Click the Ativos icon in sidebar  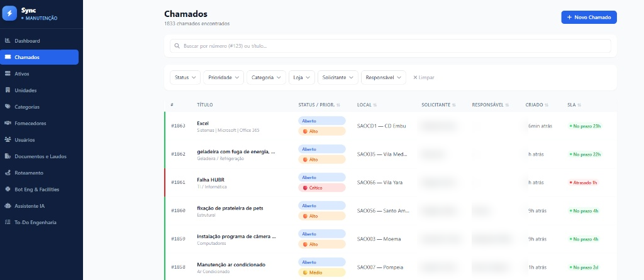[x=8, y=74]
